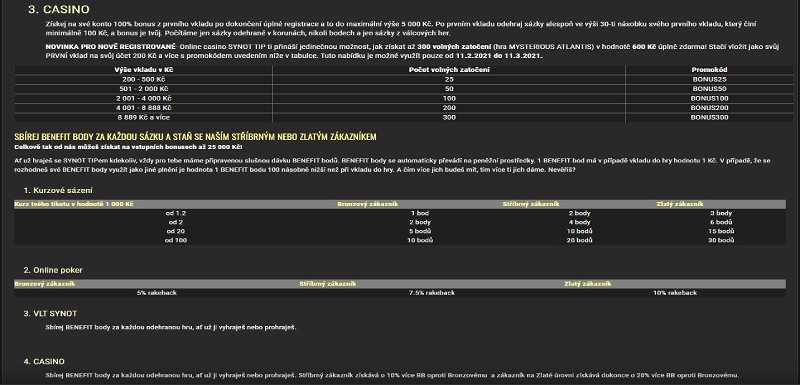This screenshot has width=800, height=385.
Task: Select the BONUS25 promo code
Action: click(x=709, y=80)
